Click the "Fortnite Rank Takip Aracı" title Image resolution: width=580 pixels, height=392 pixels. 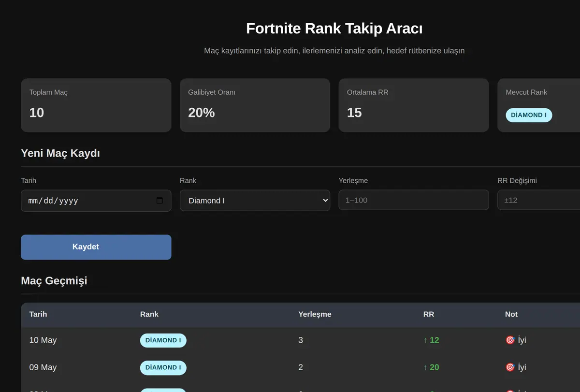point(334,29)
